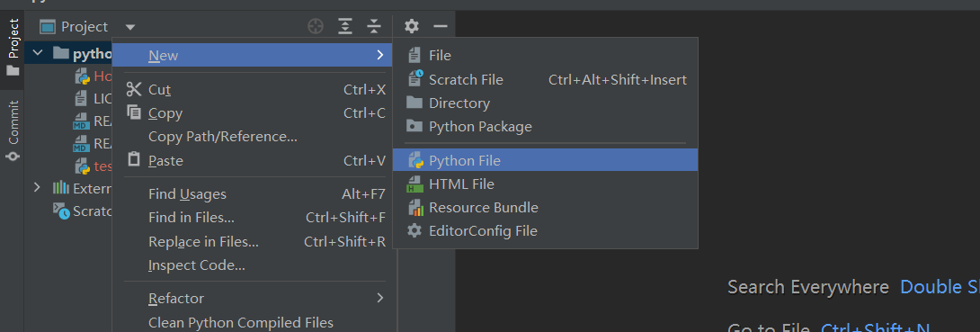Select the red test Python file in tree
This screenshot has width=980, height=332.
tap(94, 166)
